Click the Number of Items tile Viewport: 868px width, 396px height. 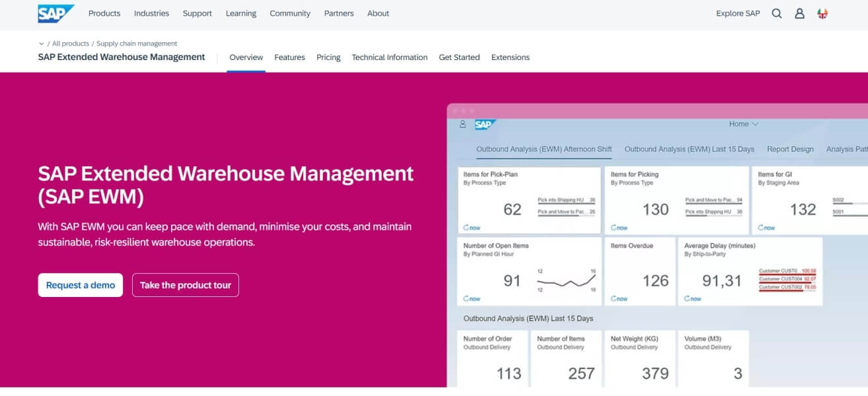coord(566,359)
